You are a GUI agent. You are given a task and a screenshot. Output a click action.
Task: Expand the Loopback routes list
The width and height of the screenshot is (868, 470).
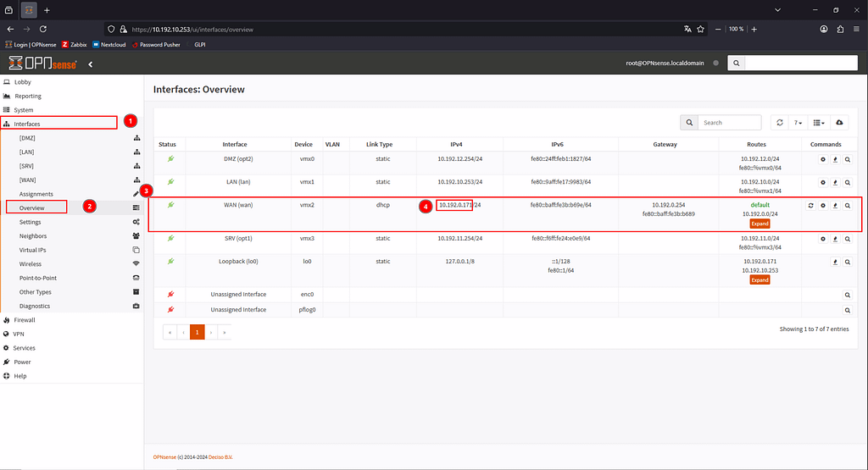759,279
